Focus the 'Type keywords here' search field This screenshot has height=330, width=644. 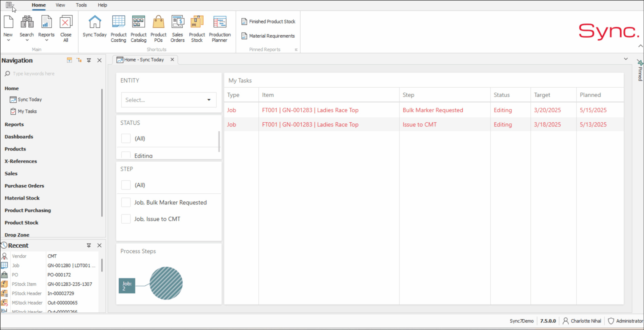(54, 74)
